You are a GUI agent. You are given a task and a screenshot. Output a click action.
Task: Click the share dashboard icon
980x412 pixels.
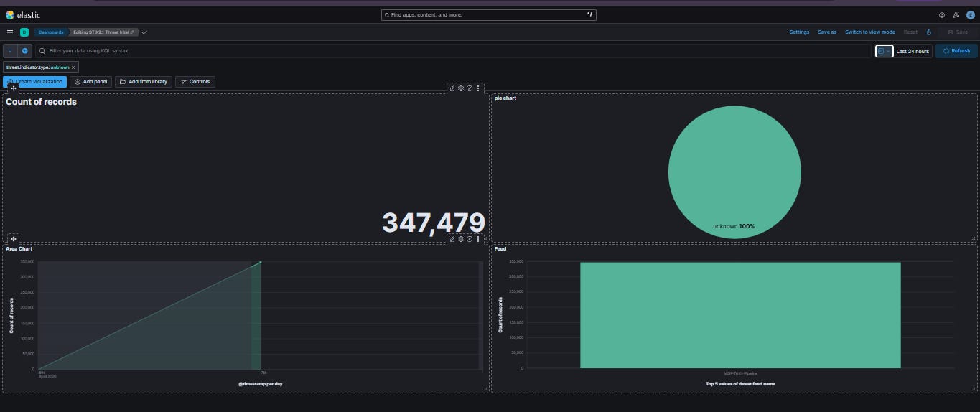pyautogui.click(x=929, y=32)
